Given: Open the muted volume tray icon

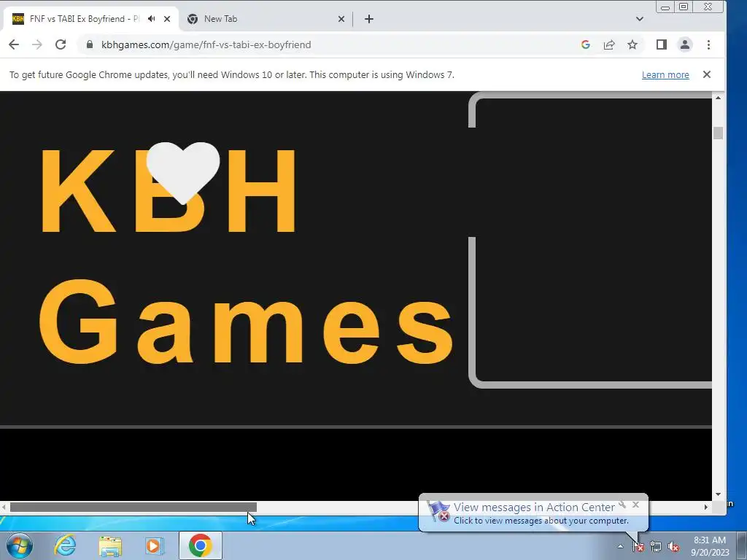Looking at the screenshot, I should tap(673, 546).
